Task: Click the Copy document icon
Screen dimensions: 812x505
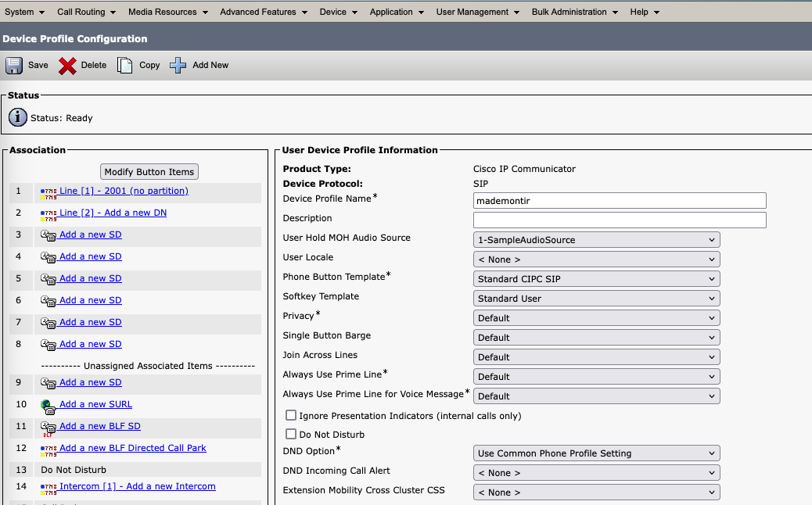Action: tap(125, 66)
